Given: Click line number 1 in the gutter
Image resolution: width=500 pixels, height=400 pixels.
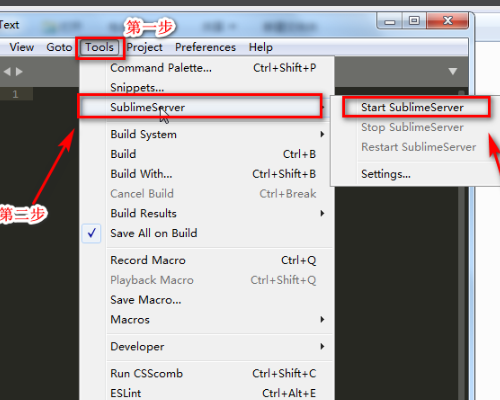Looking at the screenshot, I should tap(15, 94).
